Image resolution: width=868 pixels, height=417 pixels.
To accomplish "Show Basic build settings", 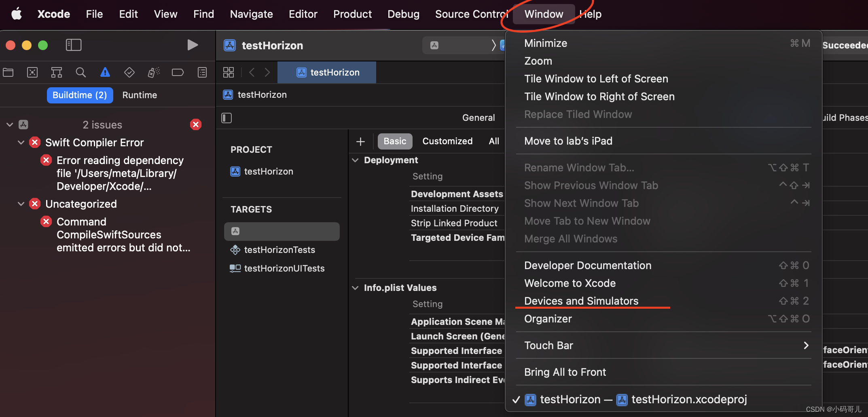I will (x=395, y=141).
